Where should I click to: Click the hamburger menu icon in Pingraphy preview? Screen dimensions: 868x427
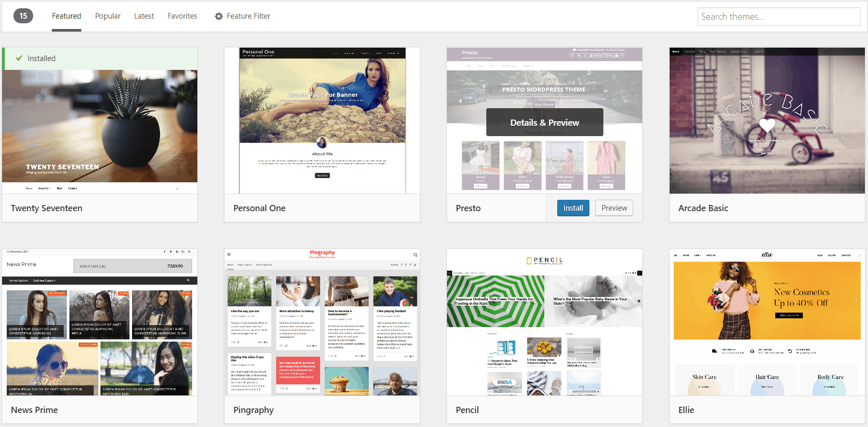[x=229, y=255]
